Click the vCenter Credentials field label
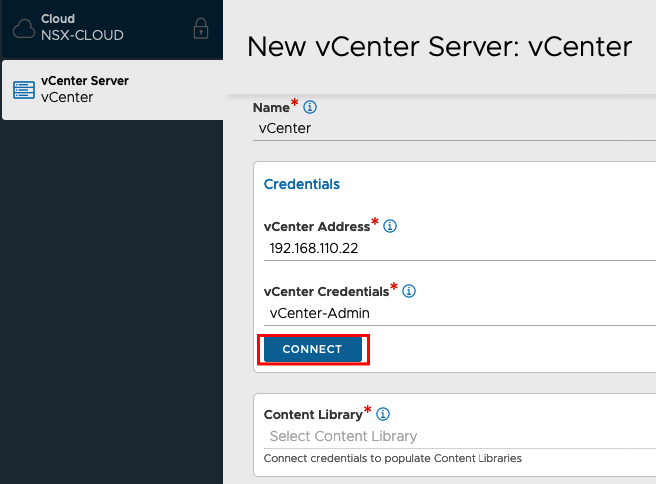 (326, 292)
